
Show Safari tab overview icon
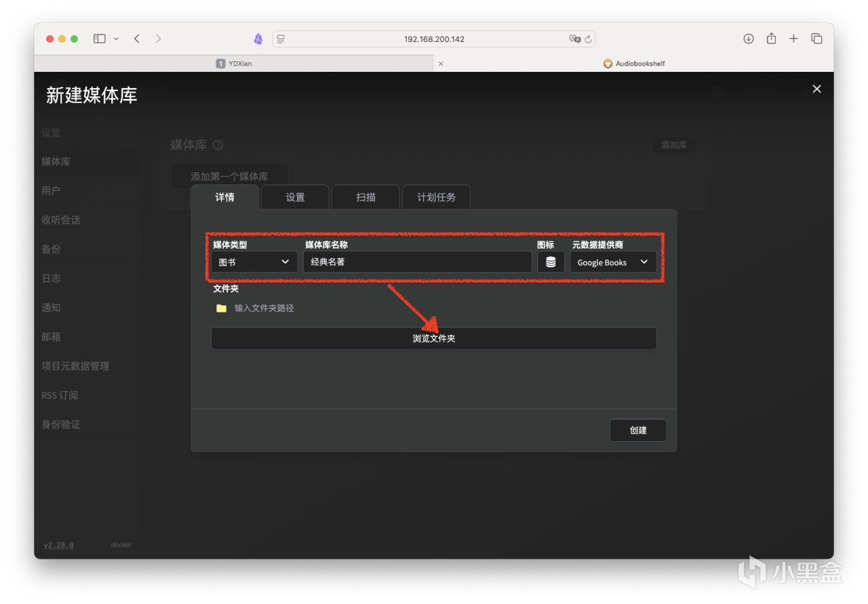point(816,39)
